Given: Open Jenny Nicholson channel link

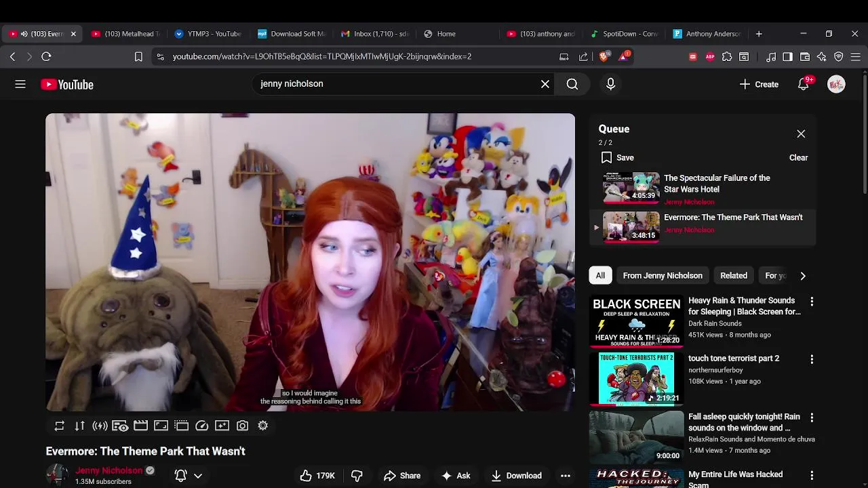Looking at the screenshot, I should [x=108, y=470].
